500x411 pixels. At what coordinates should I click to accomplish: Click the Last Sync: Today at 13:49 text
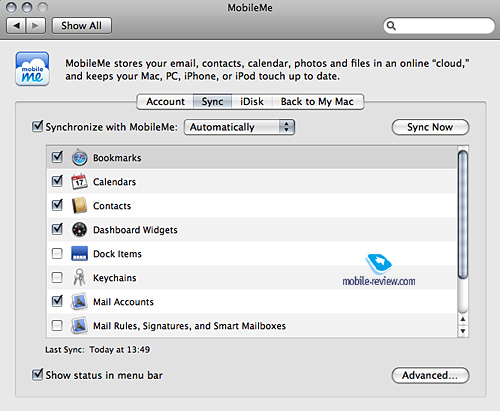click(x=97, y=349)
